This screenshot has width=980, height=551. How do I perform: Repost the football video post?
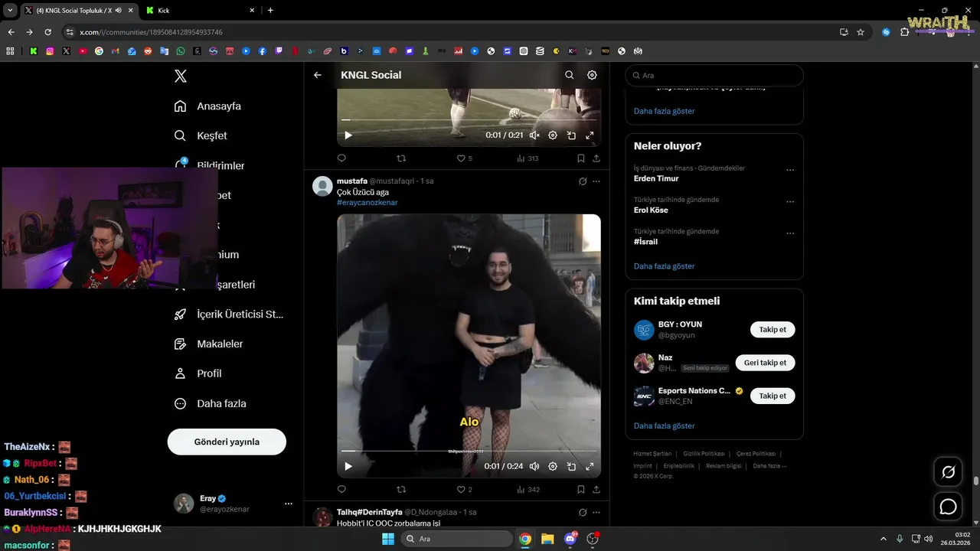tap(401, 158)
